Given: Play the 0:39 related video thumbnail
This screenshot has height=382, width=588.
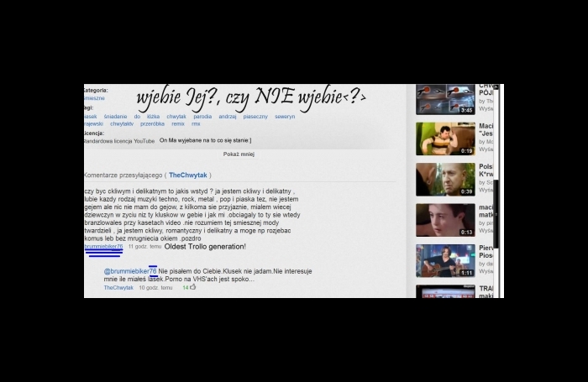Looking at the screenshot, I should point(445,179).
